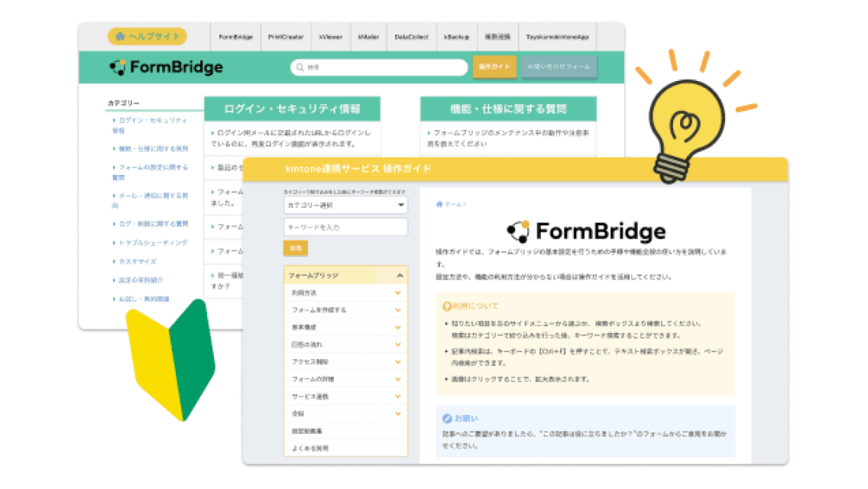This screenshot has height=489, width=868.
Task: Expand the アクセス制御 menu item
Action: coord(397,361)
